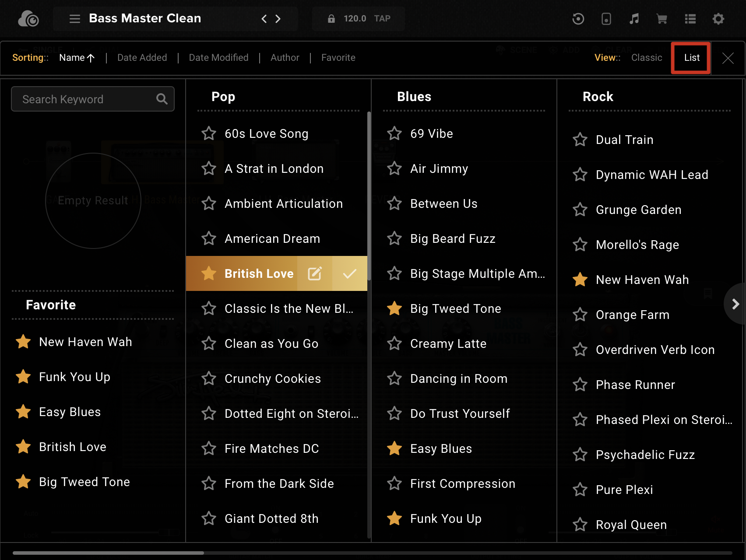Unstar Big Tweed Tone in Favorite list
746x560 pixels.
(x=23, y=482)
